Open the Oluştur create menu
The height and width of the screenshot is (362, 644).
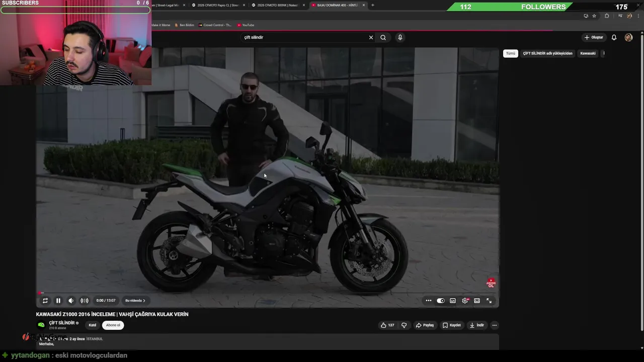(594, 37)
